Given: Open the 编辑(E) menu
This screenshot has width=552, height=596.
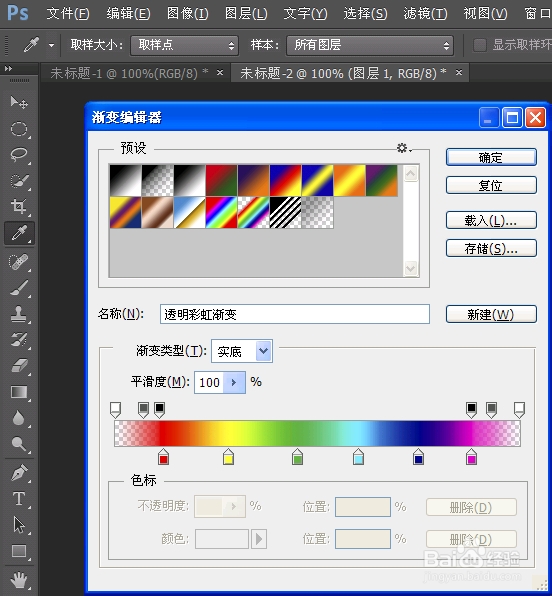Looking at the screenshot, I should click(128, 14).
